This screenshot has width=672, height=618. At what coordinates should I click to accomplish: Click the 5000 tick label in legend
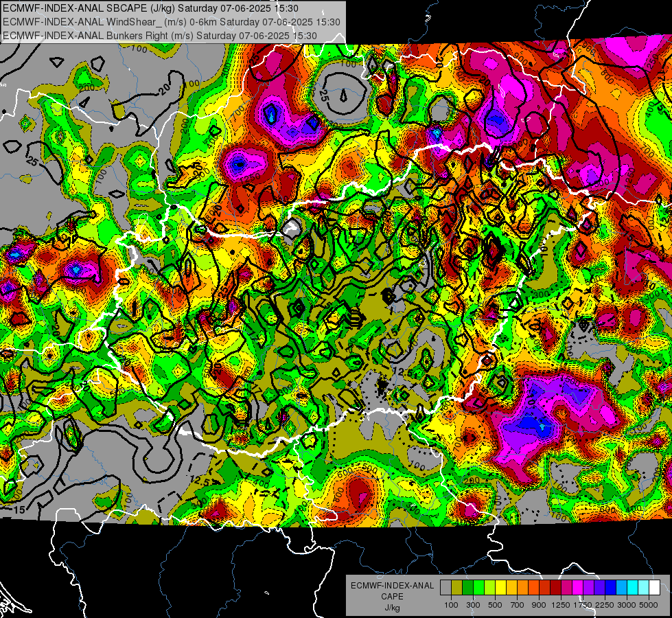pos(649,605)
